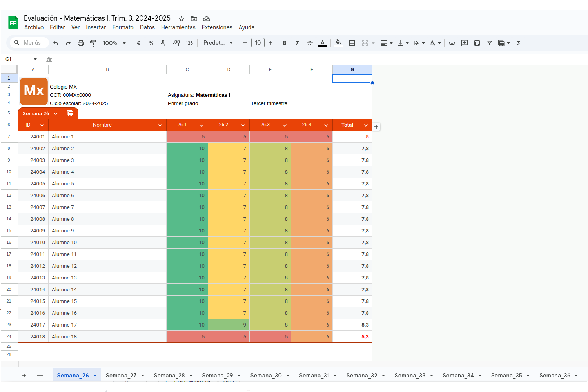Open the Formato menu

pos(123,27)
